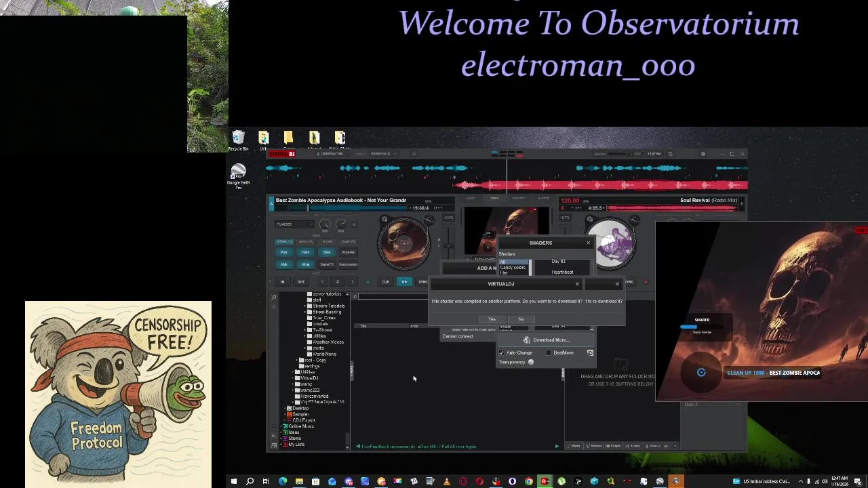Click the deck B jog wheel
Screen dimensions: 868x488
coord(610,243)
